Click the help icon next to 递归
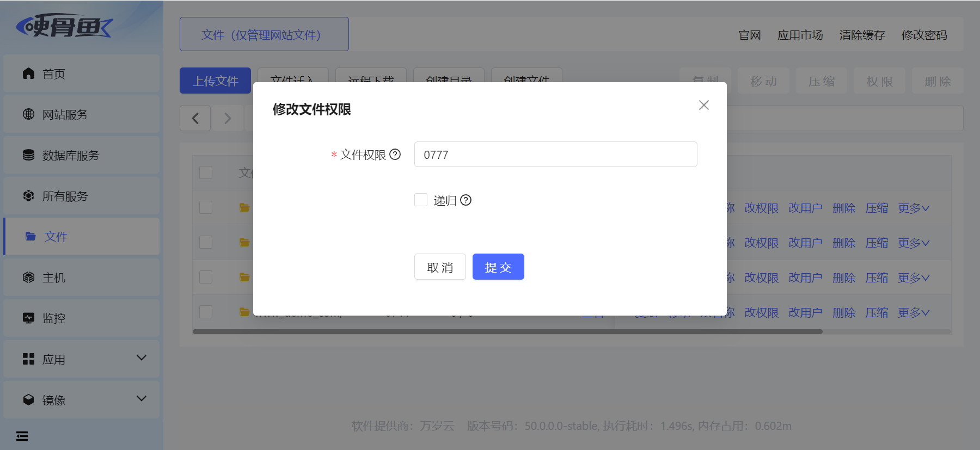Viewport: 980px width, 450px height. click(466, 200)
